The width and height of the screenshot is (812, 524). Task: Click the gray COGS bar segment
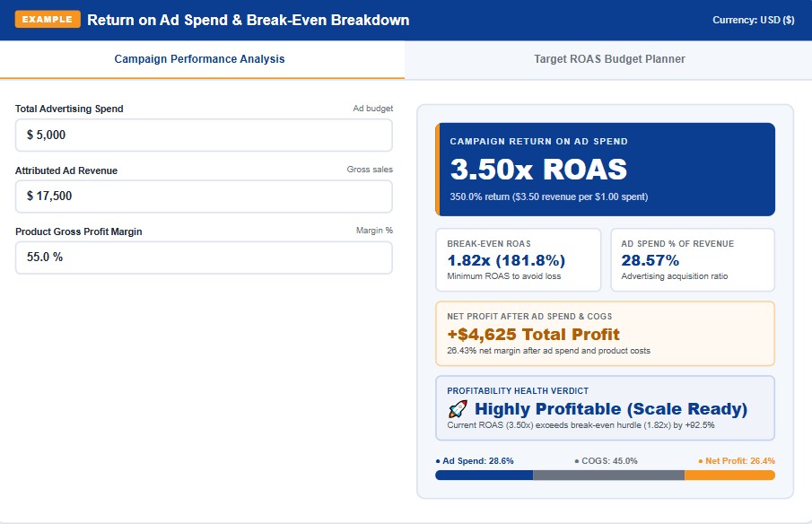pyautogui.click(x=608, y=475)
